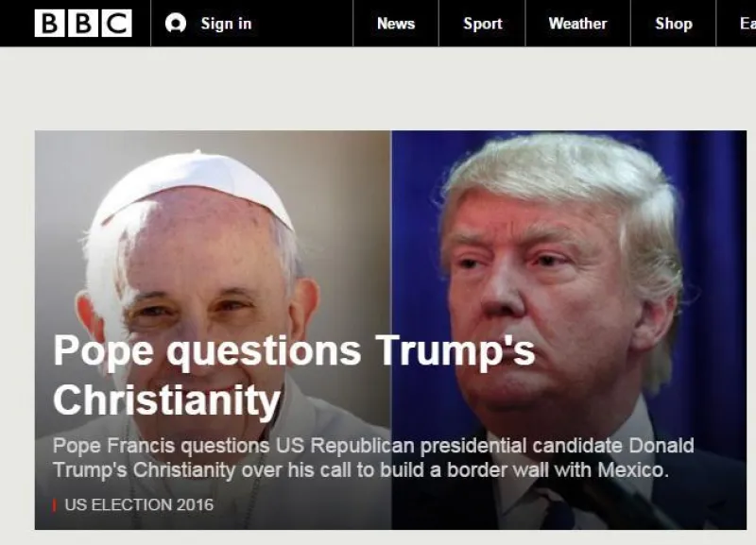The width and height of the screenshot is (756, 545).
Task: Go to the Sport section
Action: [482, 24]
